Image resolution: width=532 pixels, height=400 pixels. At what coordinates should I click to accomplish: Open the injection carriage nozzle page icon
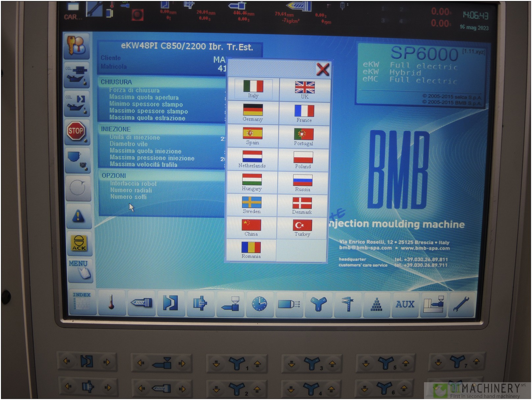point(230,303)
